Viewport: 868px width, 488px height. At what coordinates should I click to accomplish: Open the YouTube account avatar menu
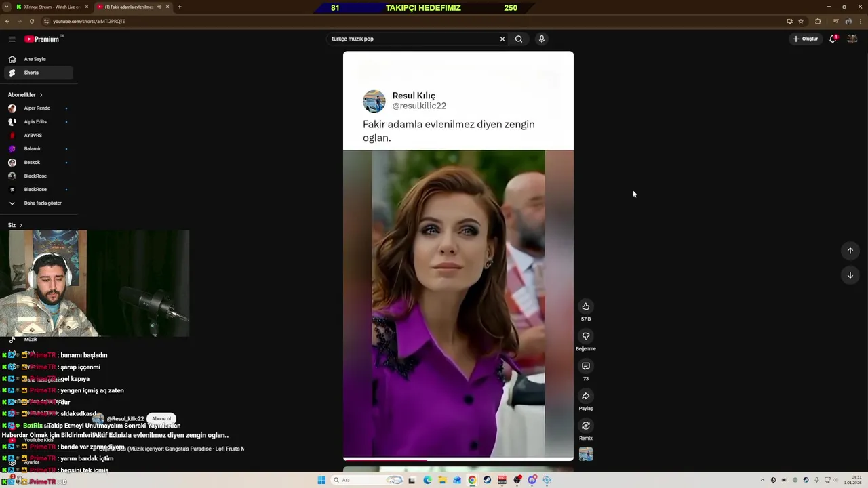[852, 39]
